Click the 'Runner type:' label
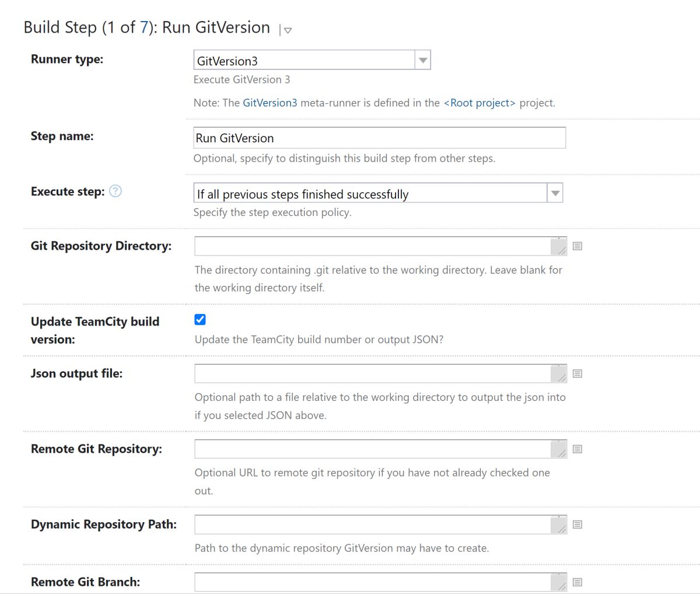Viewport: 700px width, 598px height. coord(67,59)
